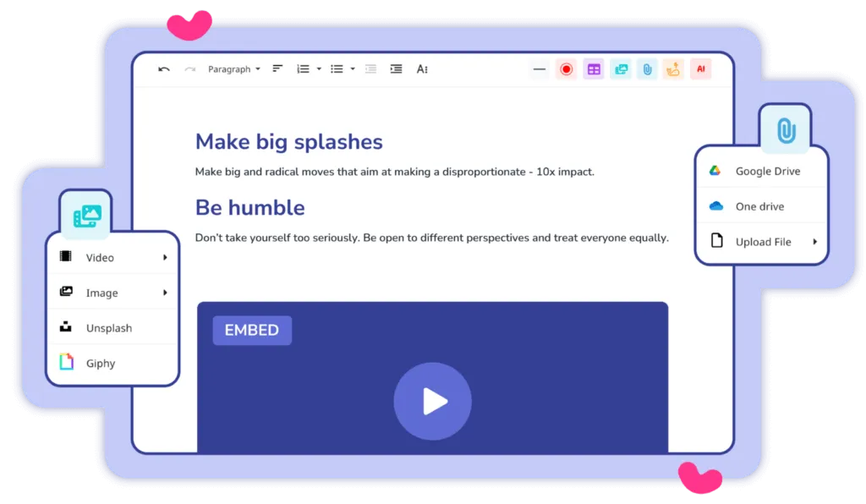Click the decrease indent icon
The image size is (866, 504).
click(370, 69)
